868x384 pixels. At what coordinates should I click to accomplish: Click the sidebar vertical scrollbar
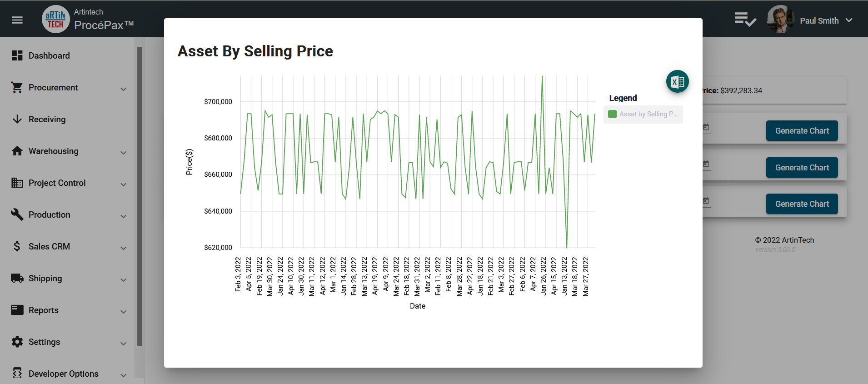coord(139,196)
